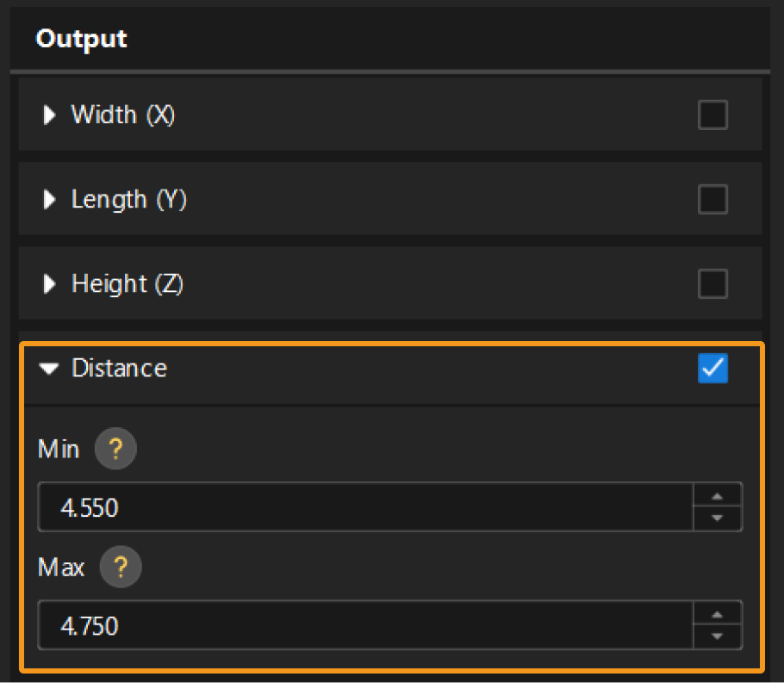Screen dimensions: 784x683
Task: Click the Min help question mark icon
Action: [x=115, y=450]
